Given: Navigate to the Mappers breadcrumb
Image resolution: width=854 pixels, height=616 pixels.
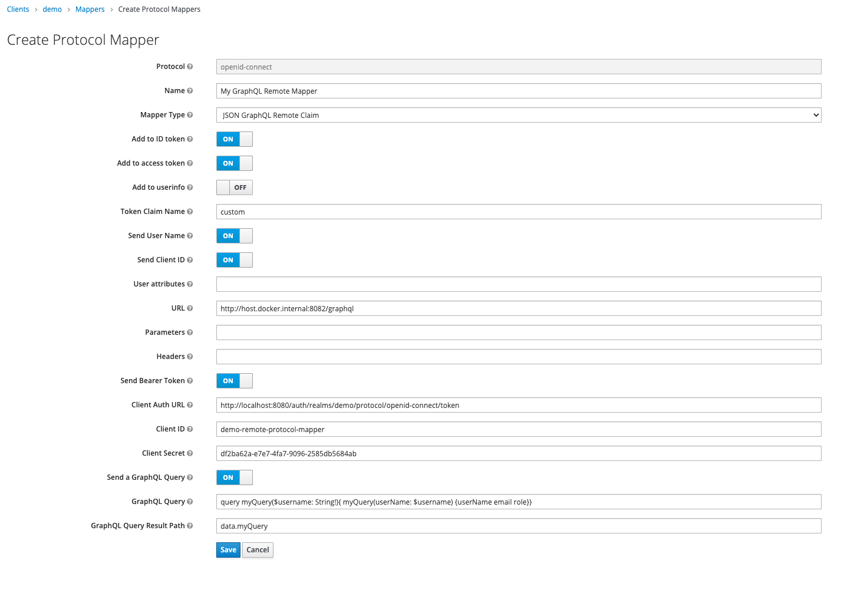Looking at the screenshot, I should tap(90, 9).
